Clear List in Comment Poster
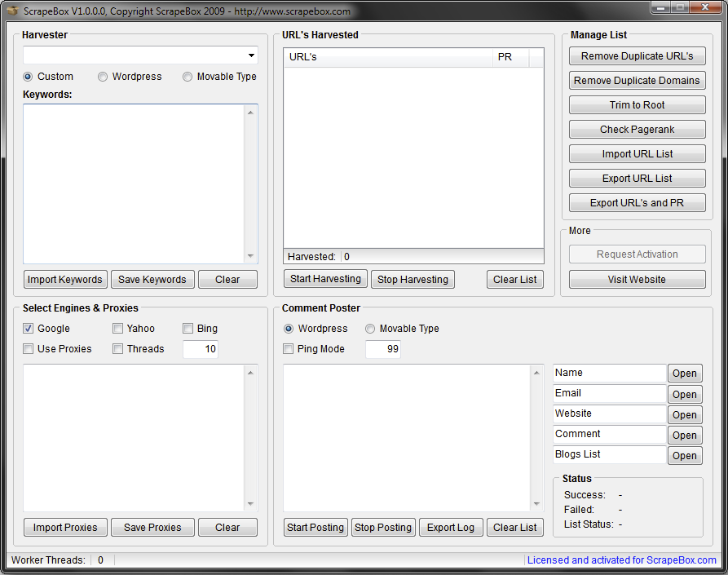728x575 pixels. (515, 528)
